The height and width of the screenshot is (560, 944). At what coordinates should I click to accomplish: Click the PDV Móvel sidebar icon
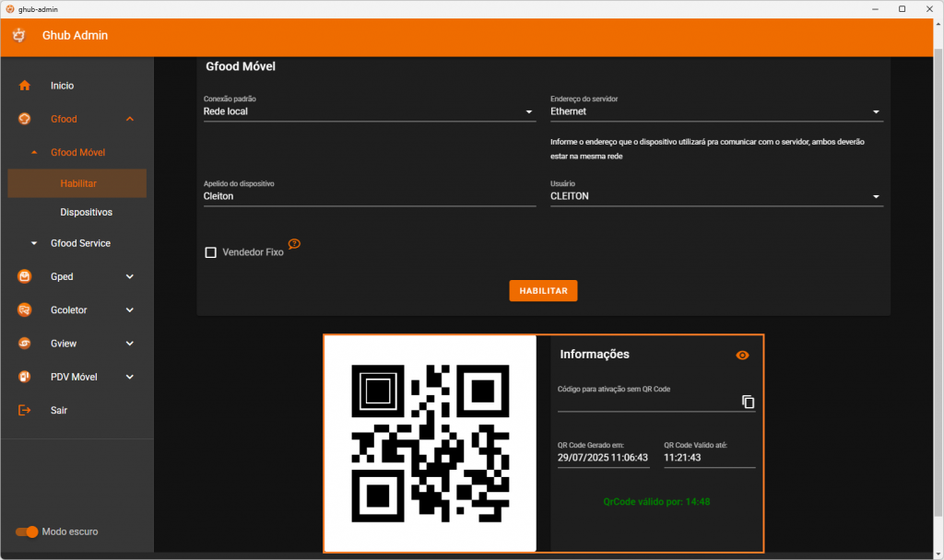click(x=25, y=377)
